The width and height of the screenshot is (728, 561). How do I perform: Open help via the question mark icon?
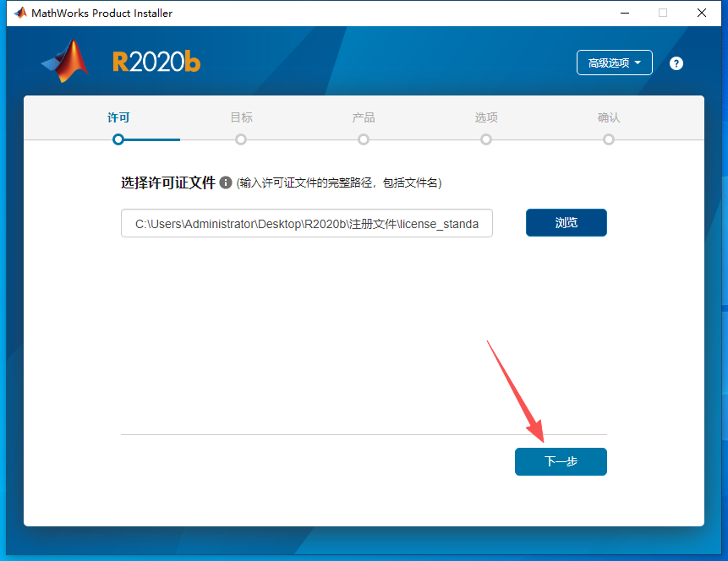(x=676, y=63)
